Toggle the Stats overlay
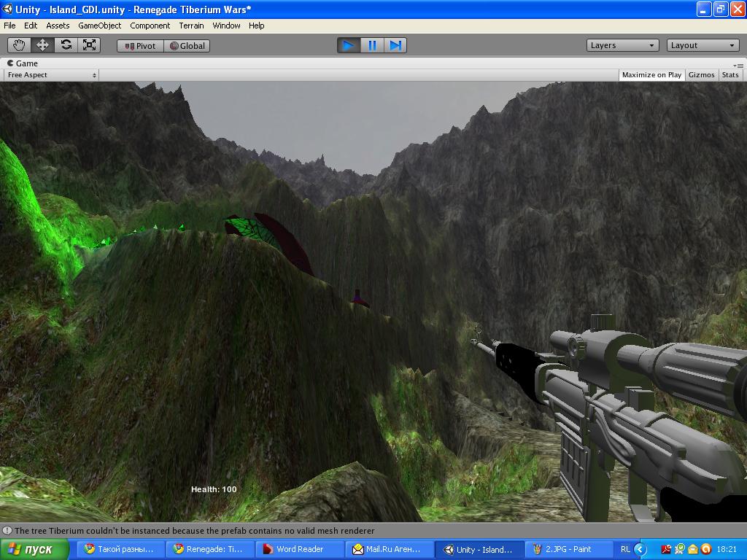 tap(729, 75)
